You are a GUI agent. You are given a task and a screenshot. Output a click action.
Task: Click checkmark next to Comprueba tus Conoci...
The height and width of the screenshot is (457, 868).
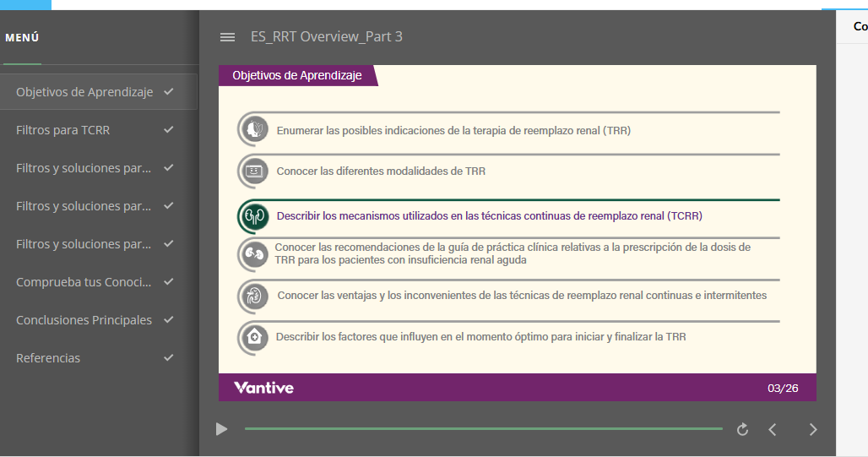coord(169,281)
